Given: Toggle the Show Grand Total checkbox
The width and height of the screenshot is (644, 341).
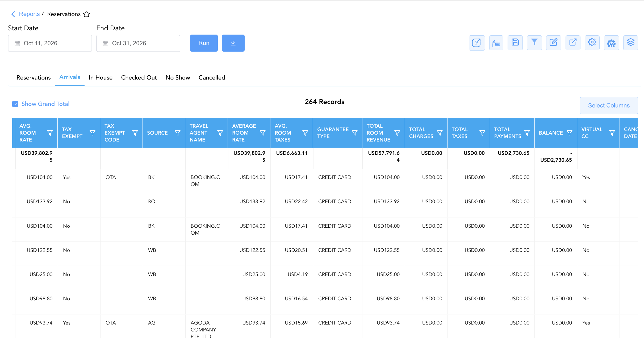Looking at the screenshot, I should click(x=15, y=104).
